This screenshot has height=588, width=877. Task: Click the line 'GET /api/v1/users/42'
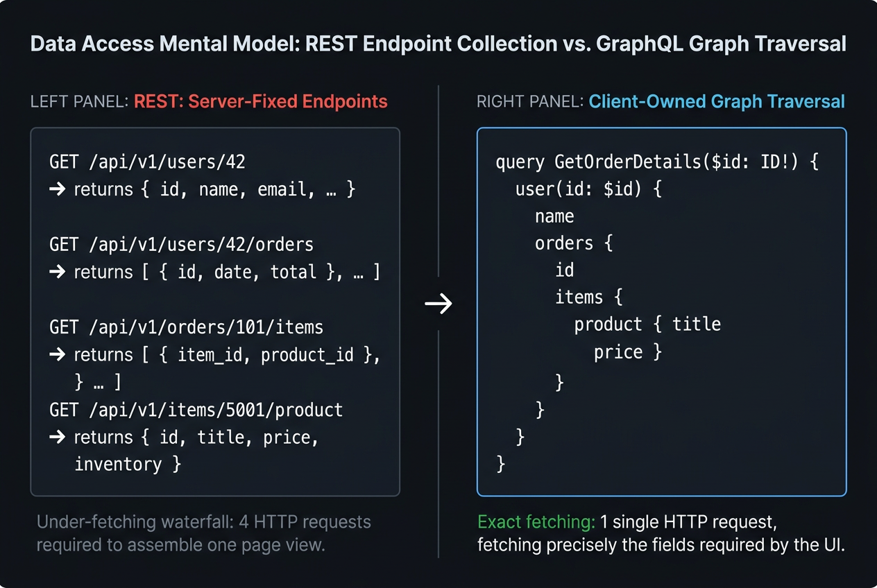pos(147,162)
